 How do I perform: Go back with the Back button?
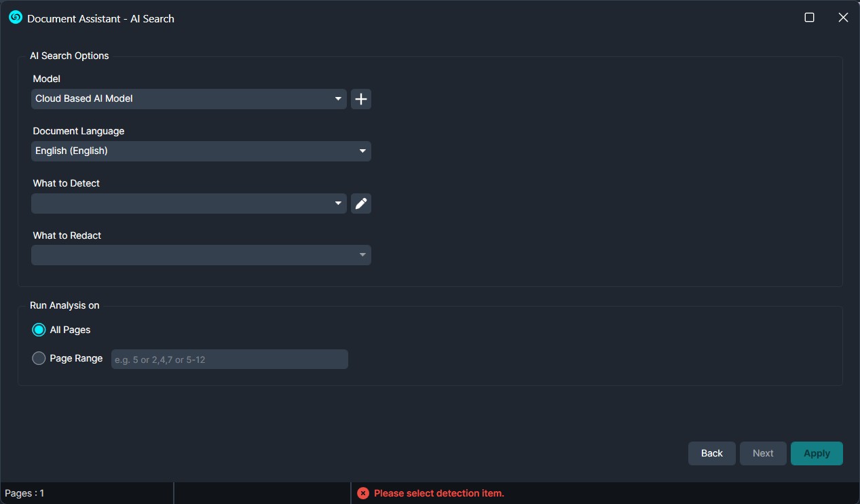(711, 453)
